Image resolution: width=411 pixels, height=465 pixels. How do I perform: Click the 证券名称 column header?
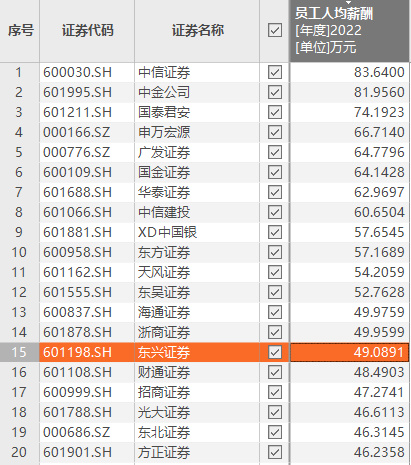pos(197,31)
